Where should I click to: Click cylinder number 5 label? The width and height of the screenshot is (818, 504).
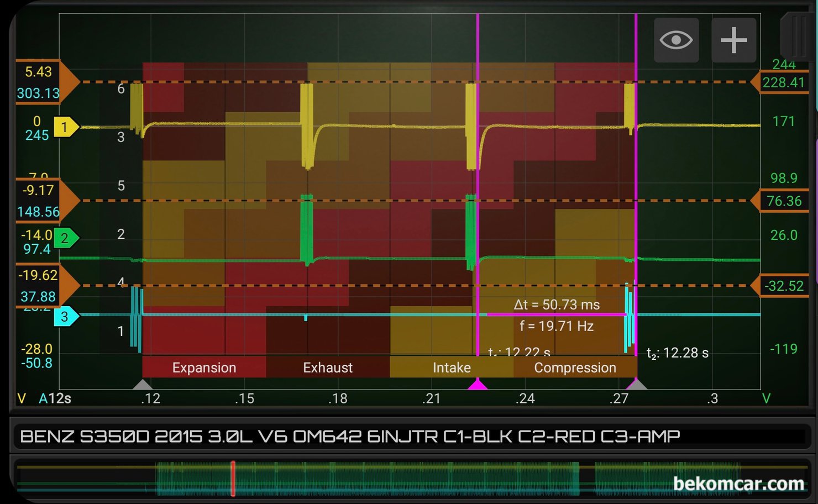[x=121, y=186]
